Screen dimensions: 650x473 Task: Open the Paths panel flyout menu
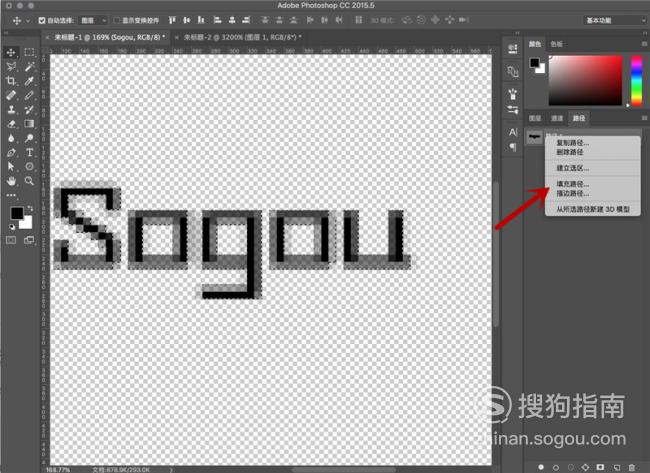click(x=644, y=118)
